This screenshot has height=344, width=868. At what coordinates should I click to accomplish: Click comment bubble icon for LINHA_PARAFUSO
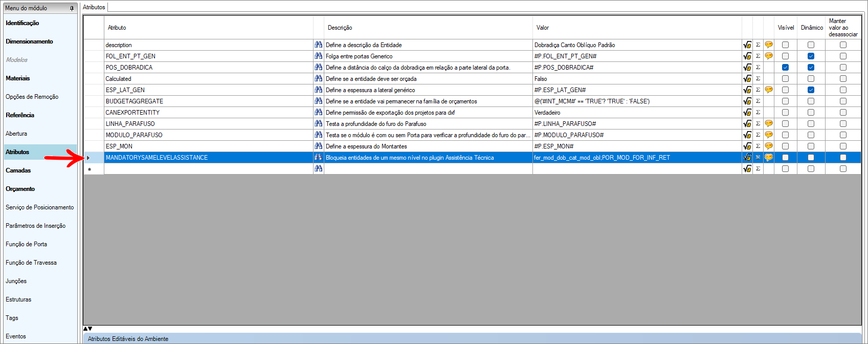pyautogui.click(x=768, y=124)
